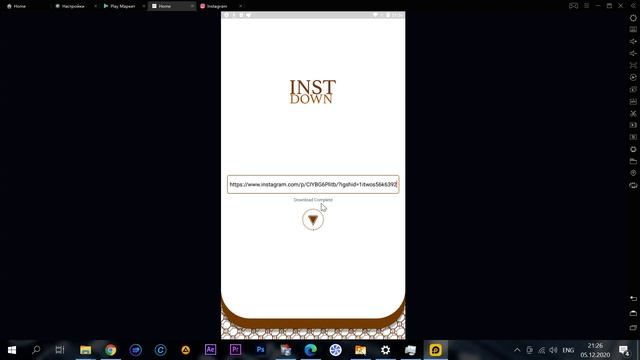Open Microsoft Edge from the taskbar

311,350
